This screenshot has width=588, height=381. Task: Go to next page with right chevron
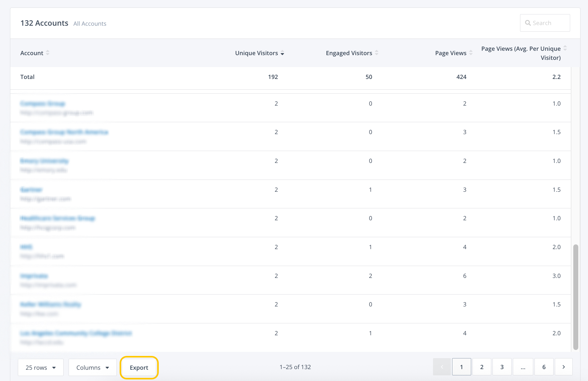[564, 367]
